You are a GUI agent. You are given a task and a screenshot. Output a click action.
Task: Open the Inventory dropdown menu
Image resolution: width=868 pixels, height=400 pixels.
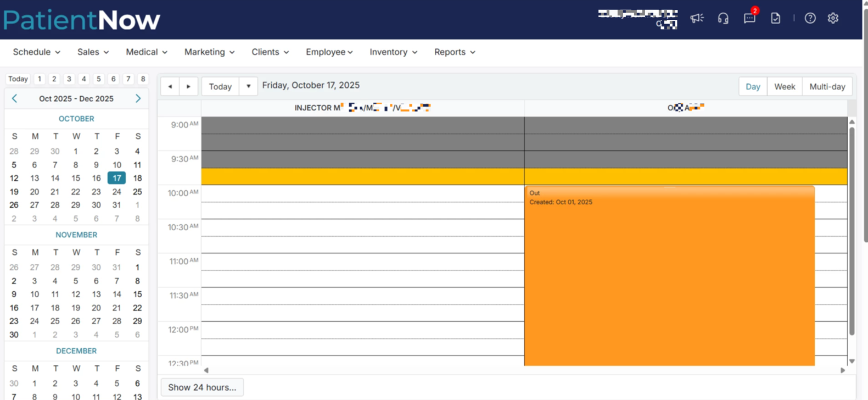pyautogui.click(x=393, y=52)
